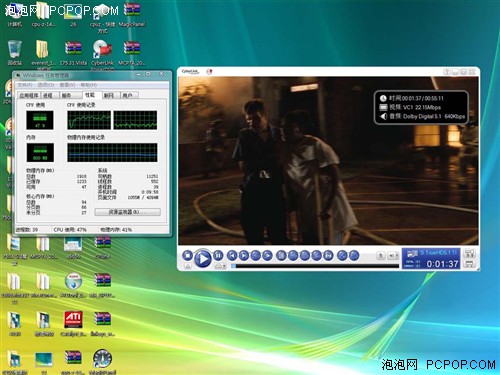Click the large Play button in PowerDVD
The width and height of the screenshot is (500, 375).
[202, 258]
